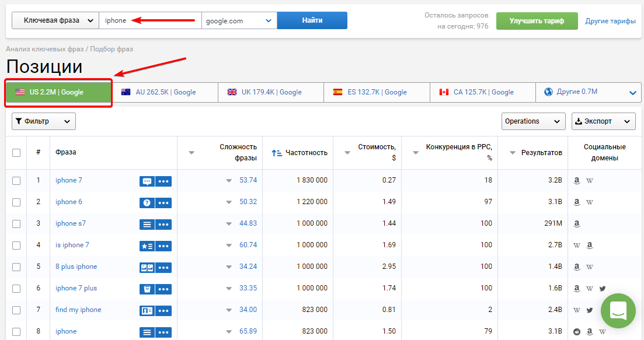This screenshot has width=644, height=340.
Task: Open the Экспорт dropdown
Action: [x=603, y=121]
